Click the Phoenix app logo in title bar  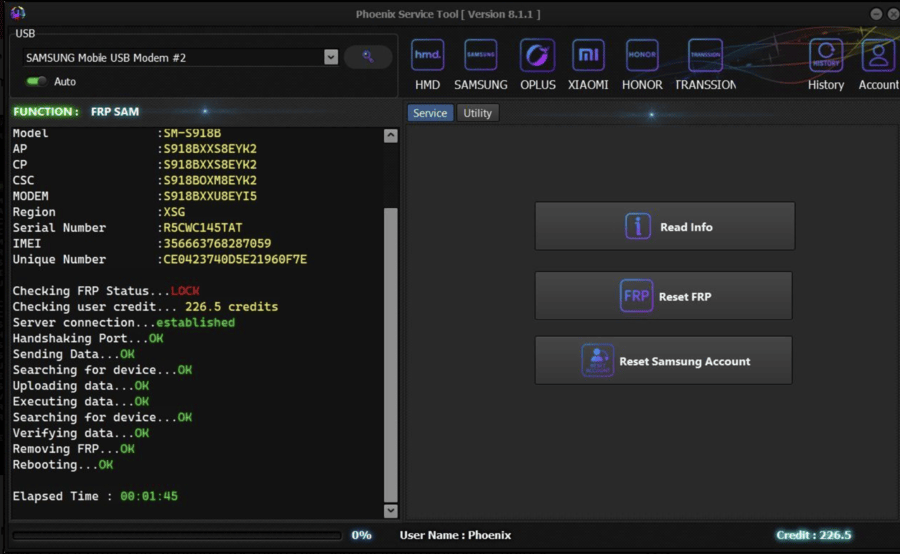click(18, 13)
